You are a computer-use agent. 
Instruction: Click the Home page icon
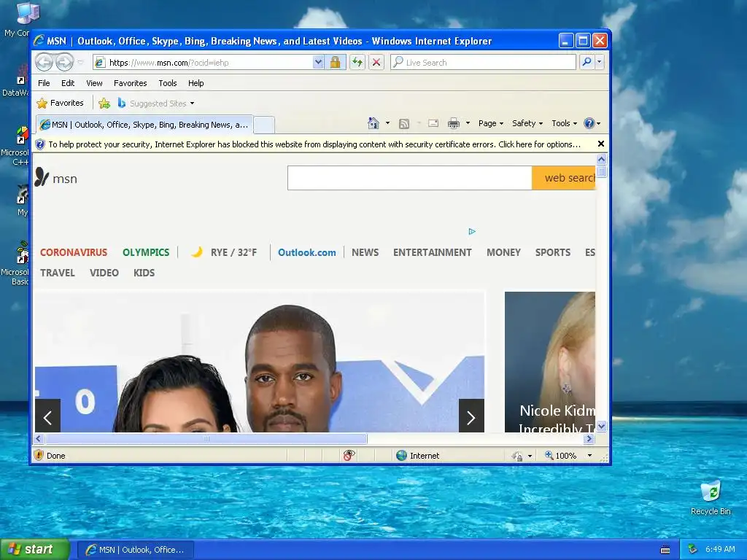pos(373,123)
